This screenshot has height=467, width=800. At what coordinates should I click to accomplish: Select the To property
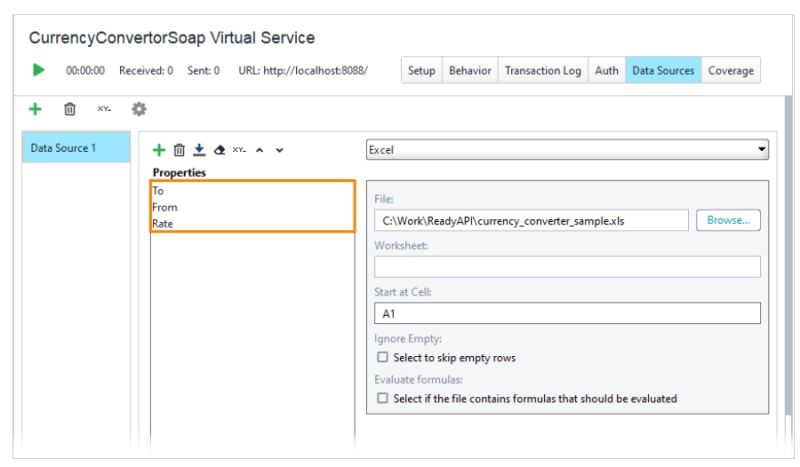point(253,191)
